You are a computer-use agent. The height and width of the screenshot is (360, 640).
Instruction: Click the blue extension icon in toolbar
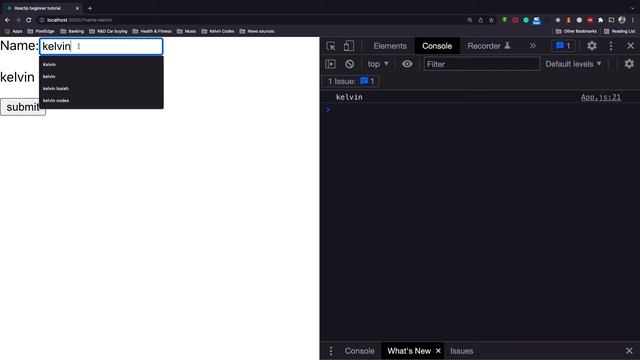[537, 20]
